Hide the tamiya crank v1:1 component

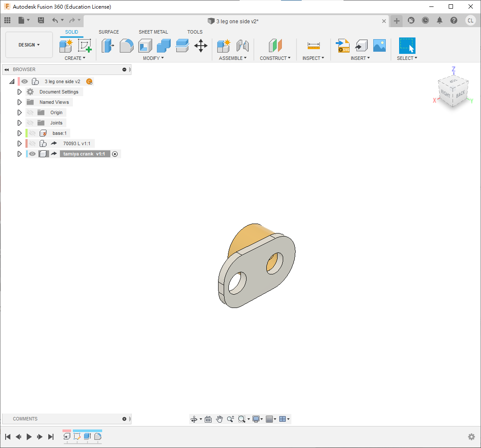click(x=32, y=154)
